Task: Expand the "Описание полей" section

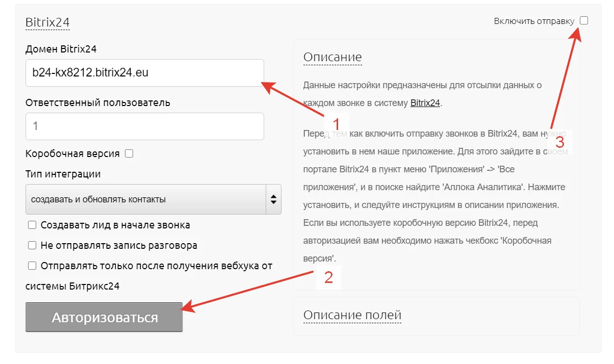Action: [x=352, y=316]
